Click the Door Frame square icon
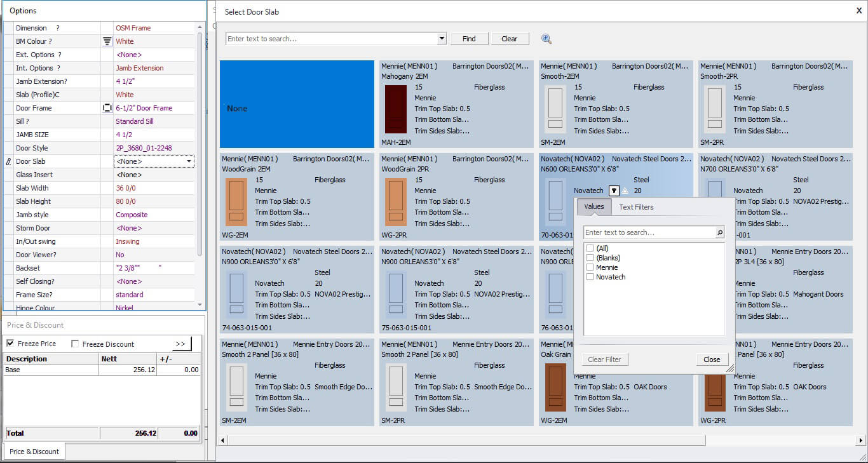Viewport: 868px width, 463px height. [107, 109]
